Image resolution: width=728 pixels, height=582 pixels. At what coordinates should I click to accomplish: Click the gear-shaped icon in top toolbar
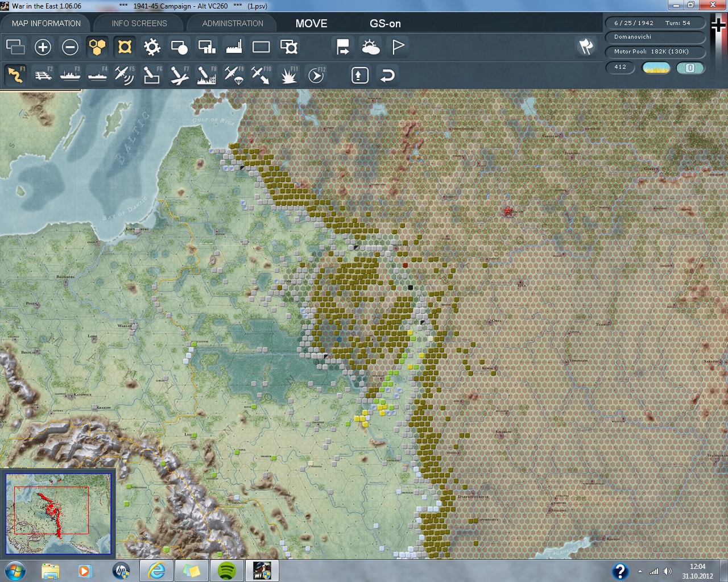point(152,47)
